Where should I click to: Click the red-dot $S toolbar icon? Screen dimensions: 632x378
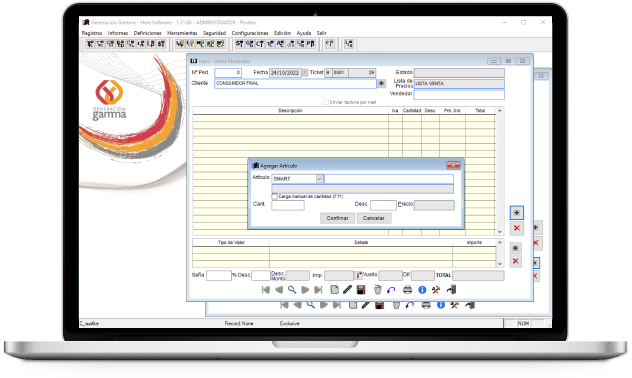(161, 44)
